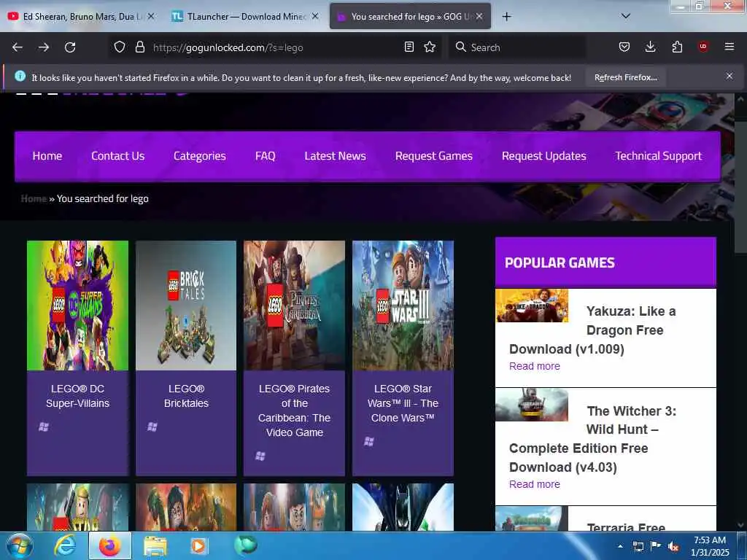747x560 pixels.
Task: Click the URL address bar field
Action: click(x=274, y=47)
